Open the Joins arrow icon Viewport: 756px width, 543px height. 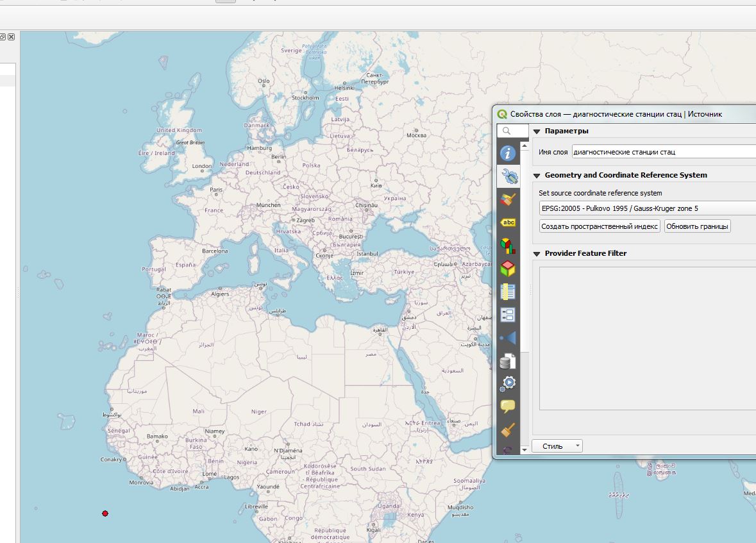(508, 338)
